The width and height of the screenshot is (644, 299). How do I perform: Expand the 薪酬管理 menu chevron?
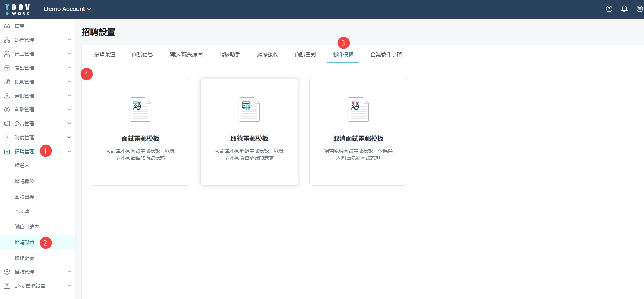69,110
